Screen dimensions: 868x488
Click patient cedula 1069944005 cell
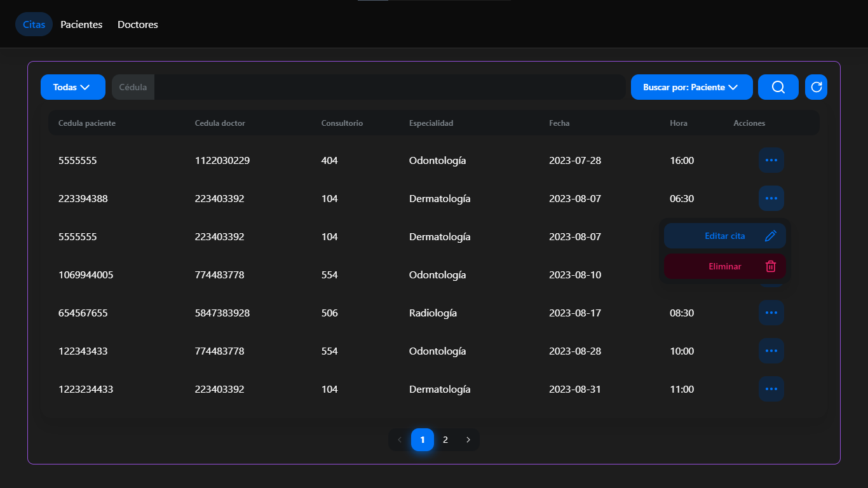click(x=86, y=274)
